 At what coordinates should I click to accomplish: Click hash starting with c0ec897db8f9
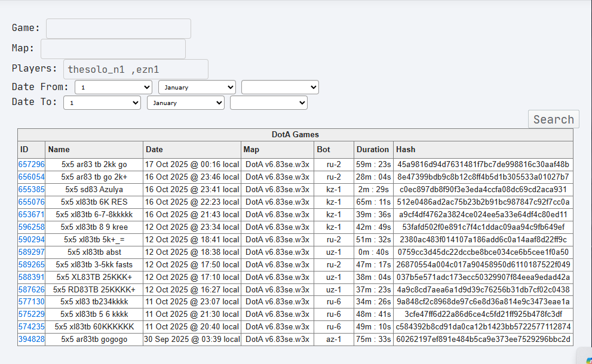[483, 189]
